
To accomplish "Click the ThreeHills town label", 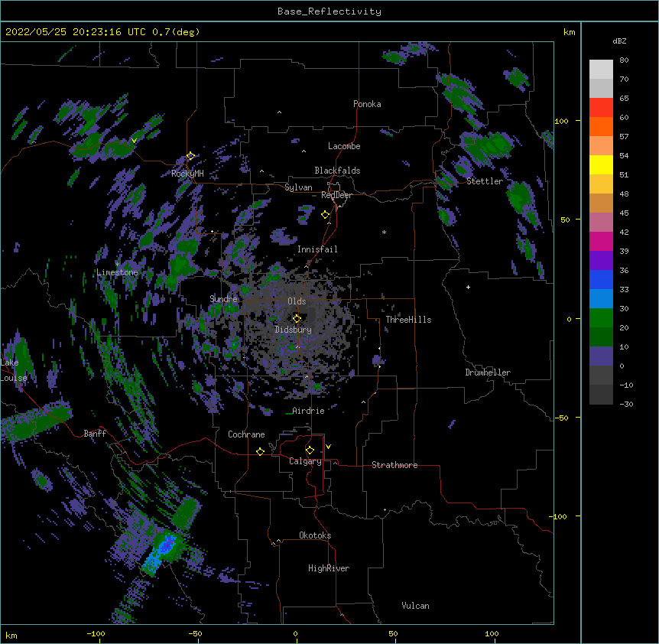I will (408, 320).
